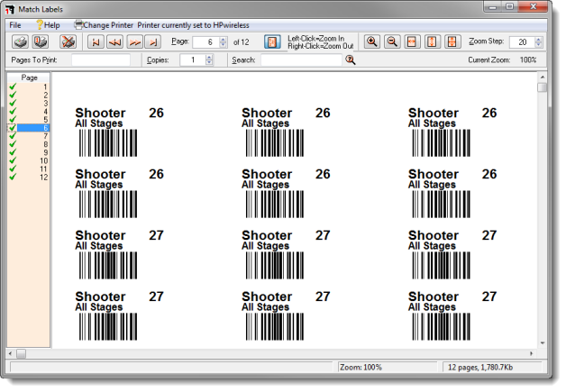Click the Change Printer printer icon
Viewport: 566px width, 392px height.
point(78,25)
